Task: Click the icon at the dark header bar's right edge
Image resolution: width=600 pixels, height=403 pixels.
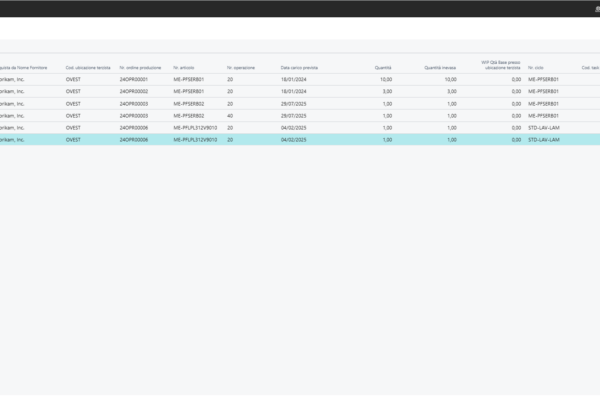Action: click(x=595, y=8)
